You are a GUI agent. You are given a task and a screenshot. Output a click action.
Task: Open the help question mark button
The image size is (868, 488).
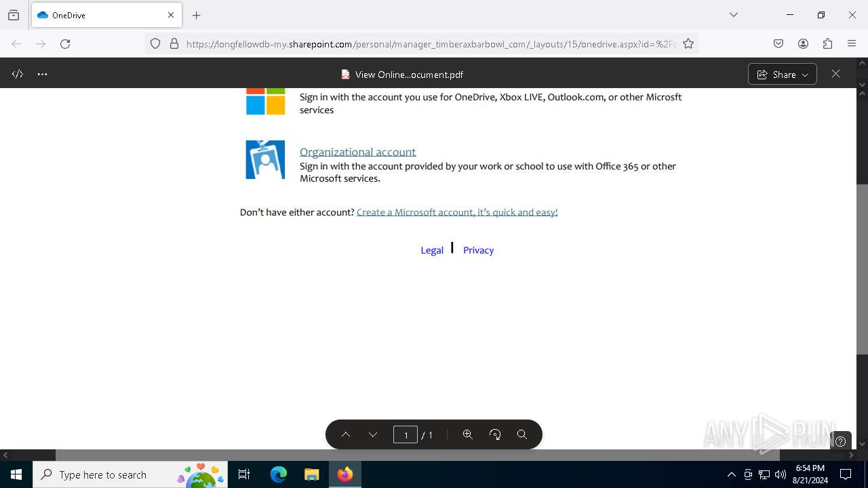pyautogui.click(x=841, y=441)
